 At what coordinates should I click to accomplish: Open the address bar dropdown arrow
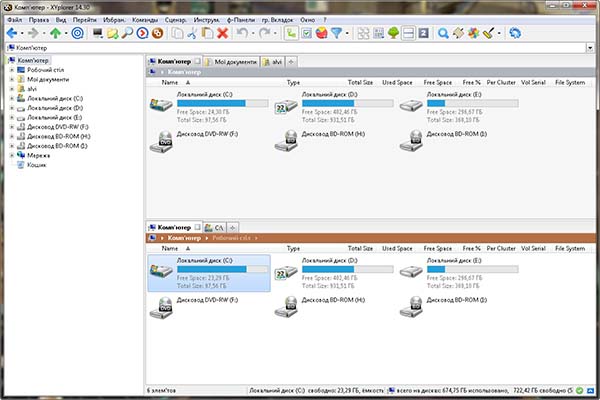coord(593,48)
